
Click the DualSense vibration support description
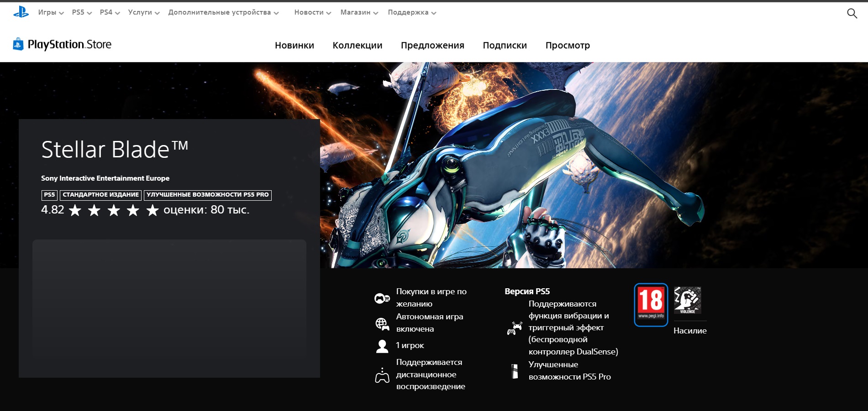[573, 328]
